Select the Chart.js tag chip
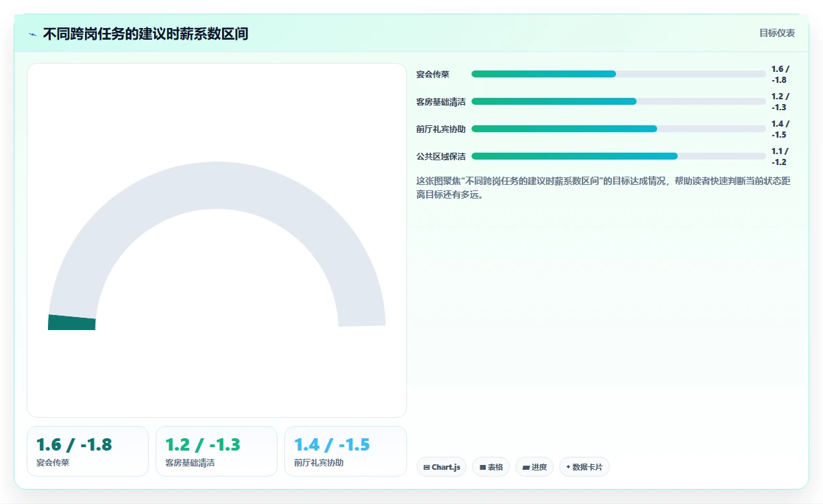The image size is (823, 504). click(x=441, y=467)
